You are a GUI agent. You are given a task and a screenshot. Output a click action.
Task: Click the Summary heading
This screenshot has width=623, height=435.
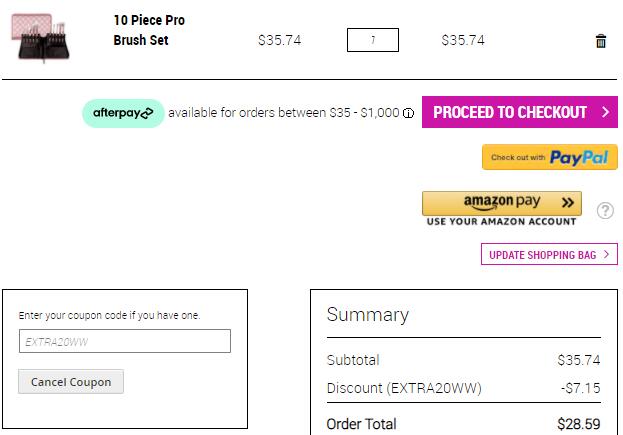coord(367,314)
